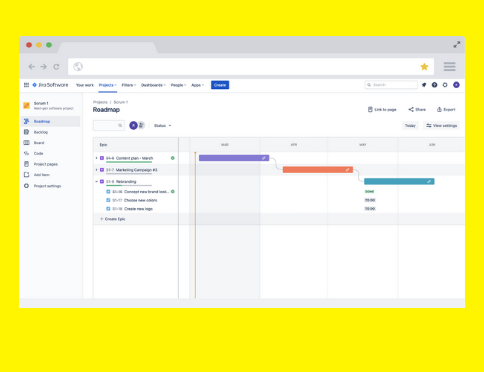The width and height of the screenshot is (484, 372).
Task: Open the settings gear in top bar
Action: click(445, 85)
